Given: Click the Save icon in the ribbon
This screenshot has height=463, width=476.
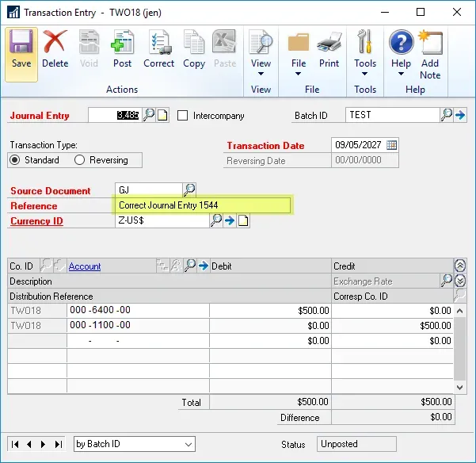Looking at the screenshot, I should coord(21,49).
